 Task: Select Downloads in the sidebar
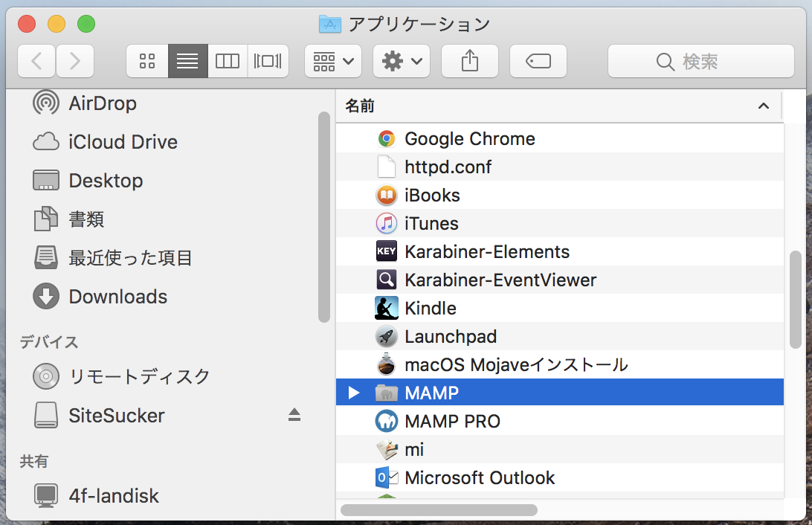[x=117, y=297]
